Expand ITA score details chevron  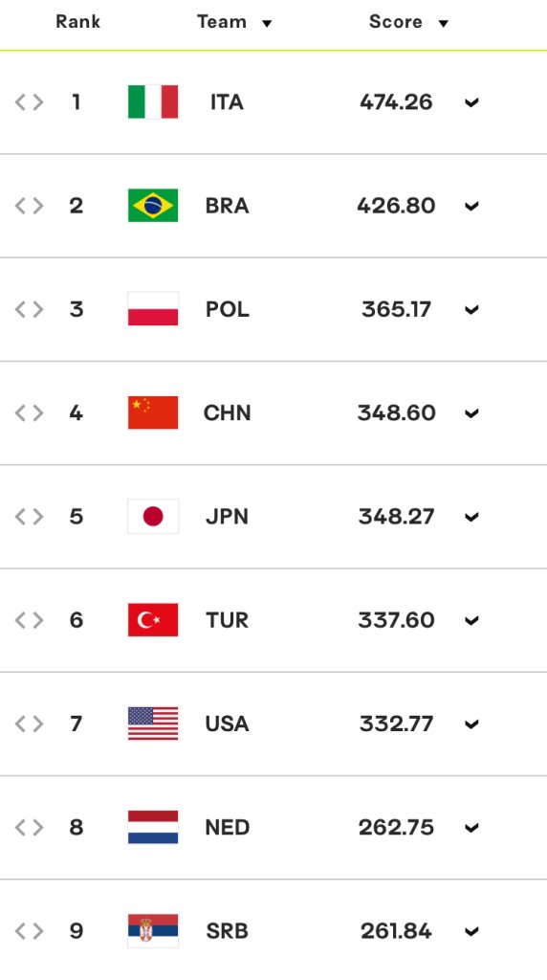coord(471,102)
